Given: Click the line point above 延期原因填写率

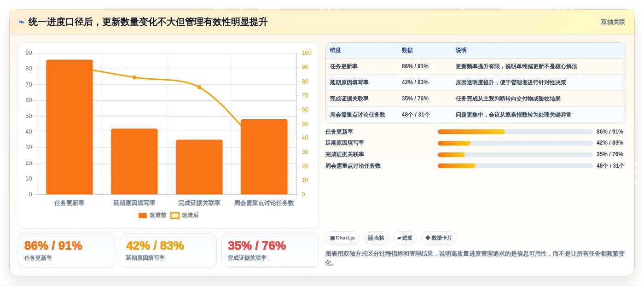Looking at the screenshot, I should (x=134, y=77).
